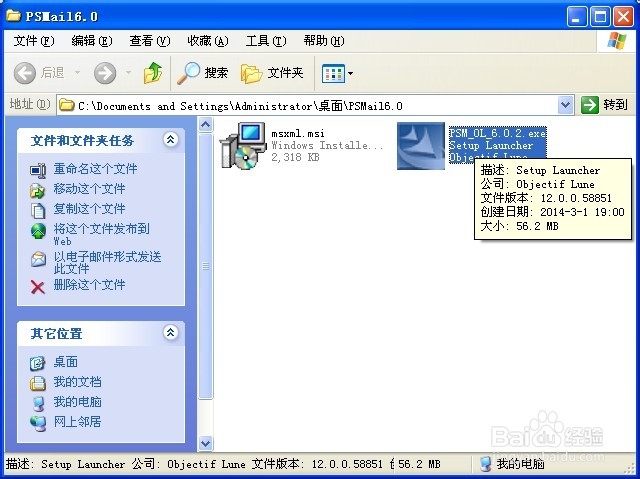Select the msxml.msi file name
640x479 pixels.
pyautogui.click(x=298, y=133)
